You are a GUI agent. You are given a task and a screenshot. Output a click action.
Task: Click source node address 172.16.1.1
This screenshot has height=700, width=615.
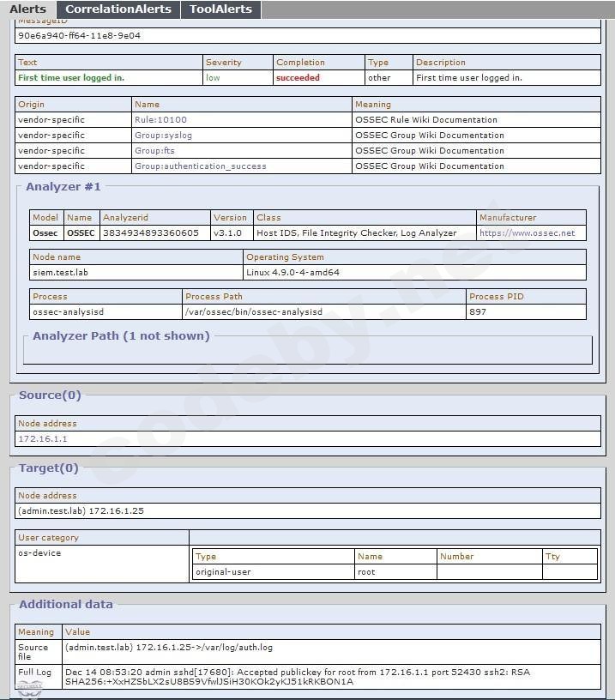[x=42, y=439]
